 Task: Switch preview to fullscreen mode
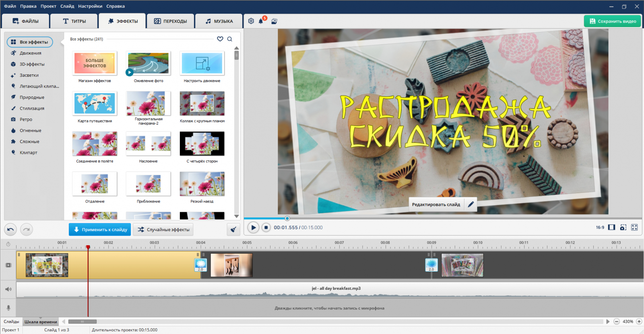[634, 227]
